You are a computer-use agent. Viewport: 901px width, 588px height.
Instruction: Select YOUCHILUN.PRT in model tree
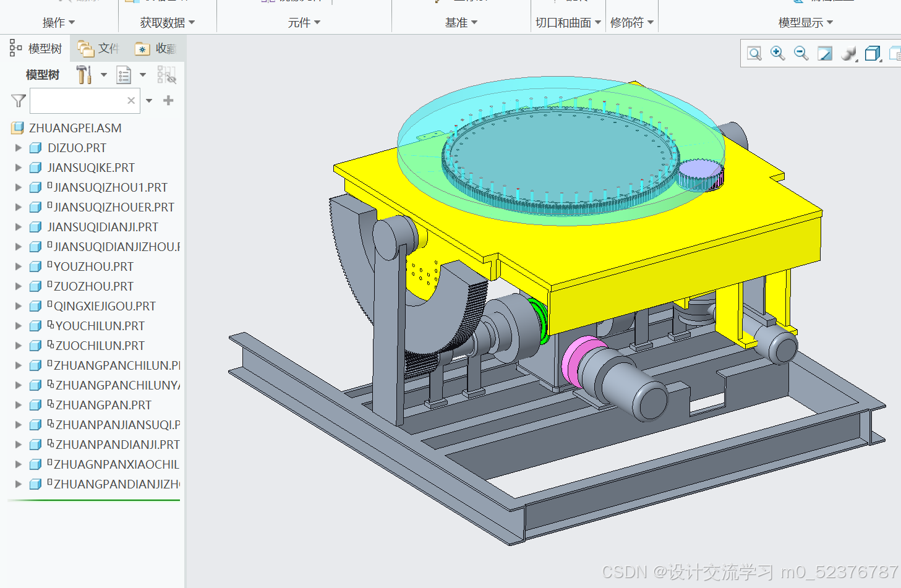click(x=100, y=326)
